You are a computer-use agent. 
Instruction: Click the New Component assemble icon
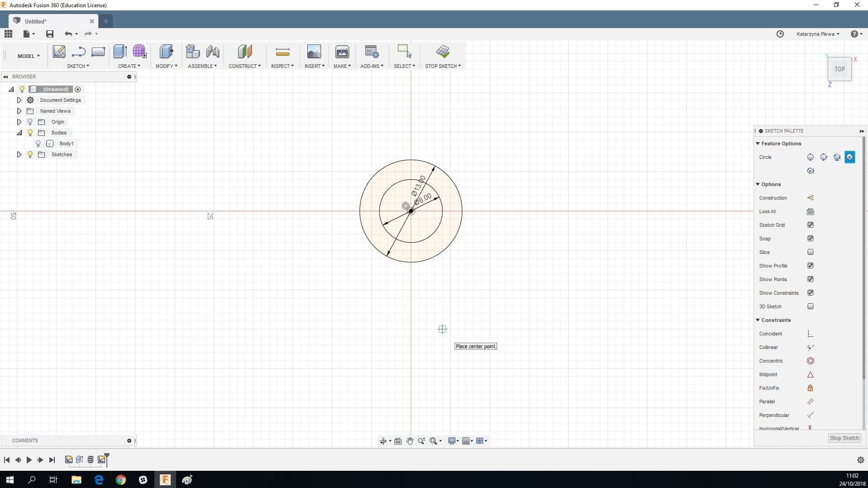(192, 51)
